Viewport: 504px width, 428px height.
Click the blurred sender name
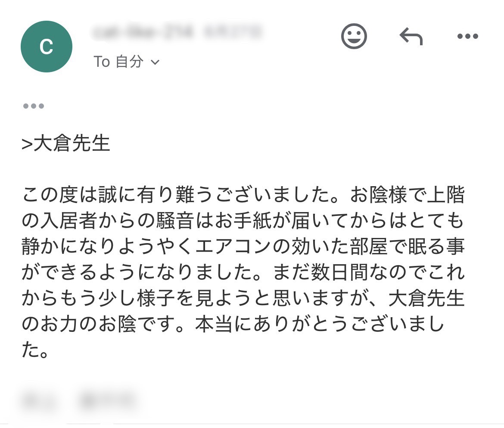[x=142, y=32]
